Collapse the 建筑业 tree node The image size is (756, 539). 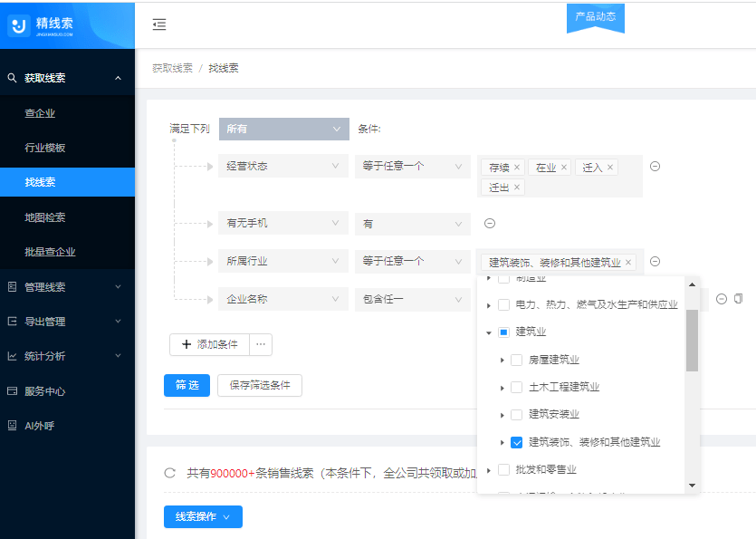point(489,332)
